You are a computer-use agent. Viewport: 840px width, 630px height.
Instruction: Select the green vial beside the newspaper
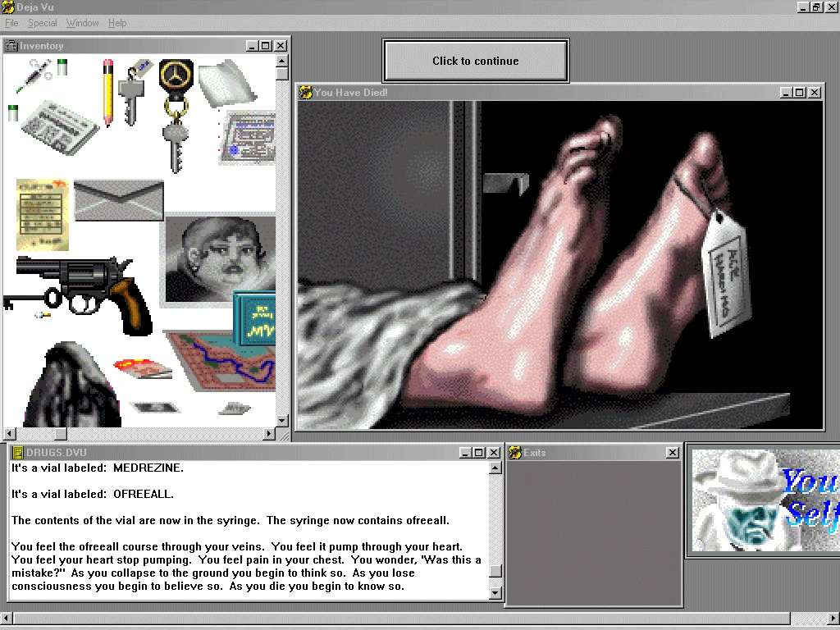[x=13, y=113]
